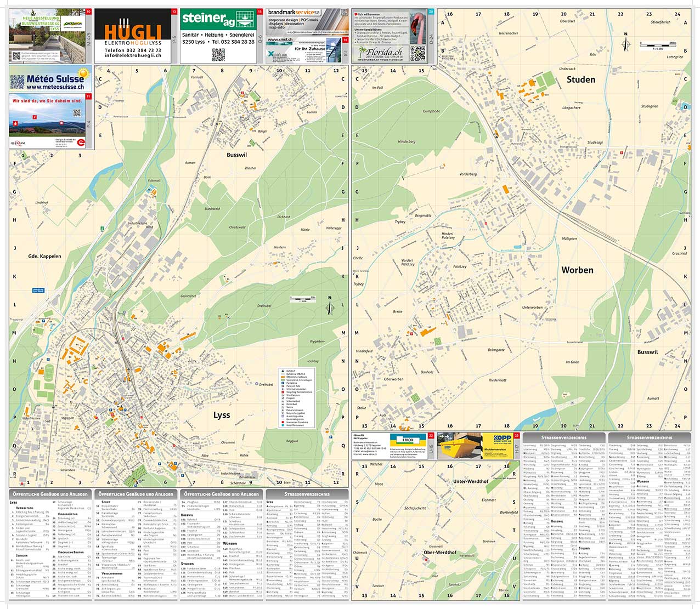
Task: Click the "Vorderberg" place name
Action: coord(468,174)
